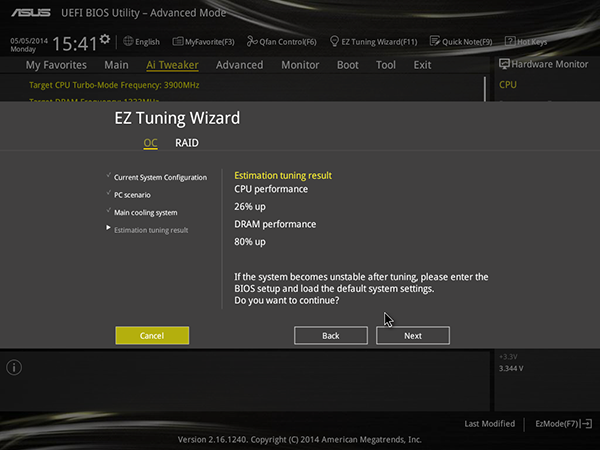Screen dimensions: 600x450
Task: Click the Hot Keys question mark icon
Action: (510, 41)
